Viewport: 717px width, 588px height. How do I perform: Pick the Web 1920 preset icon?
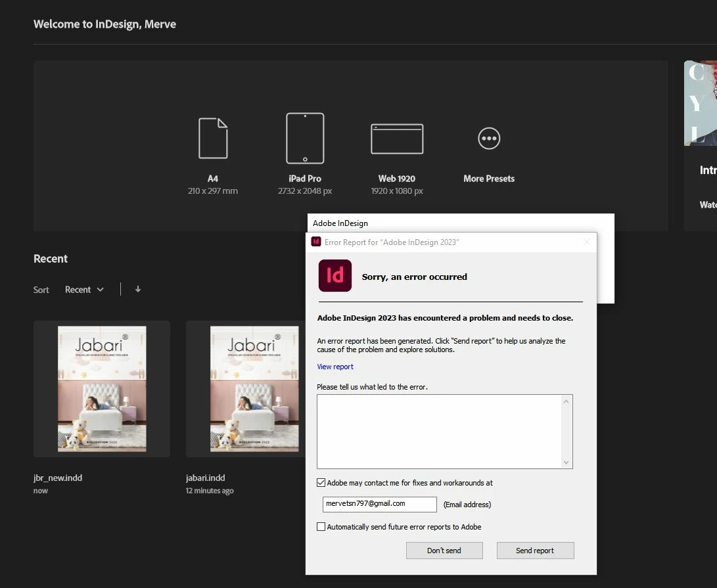[x=397, y=139]
